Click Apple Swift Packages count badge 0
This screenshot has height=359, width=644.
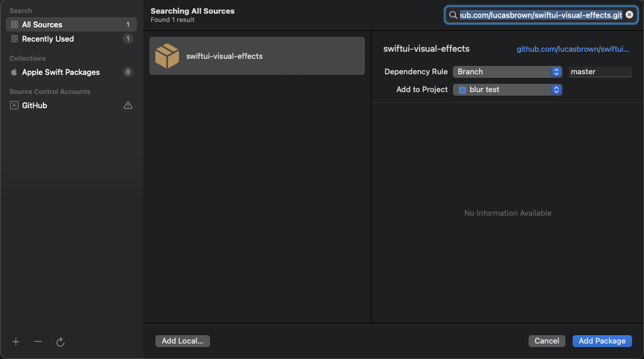coord(128,72)
